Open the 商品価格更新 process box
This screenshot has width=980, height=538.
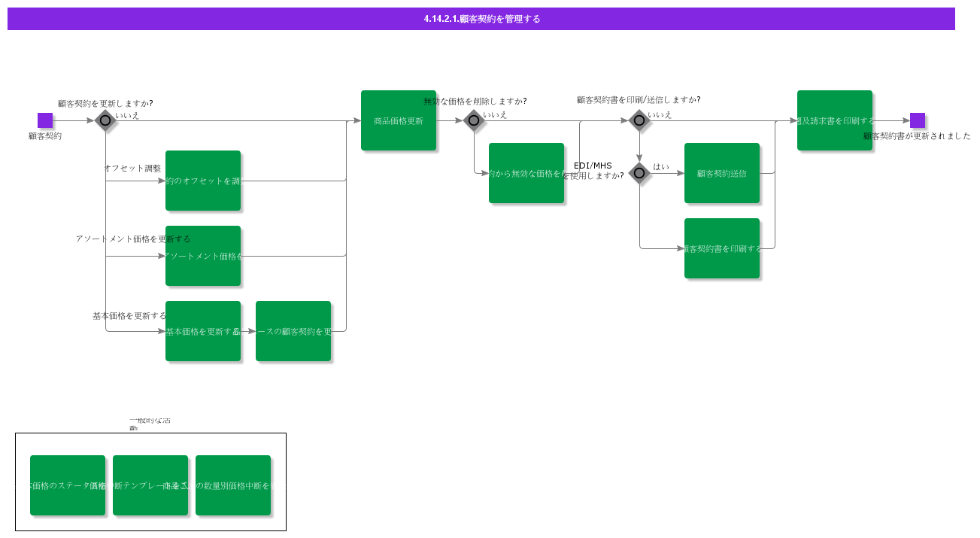click(399, 120)
